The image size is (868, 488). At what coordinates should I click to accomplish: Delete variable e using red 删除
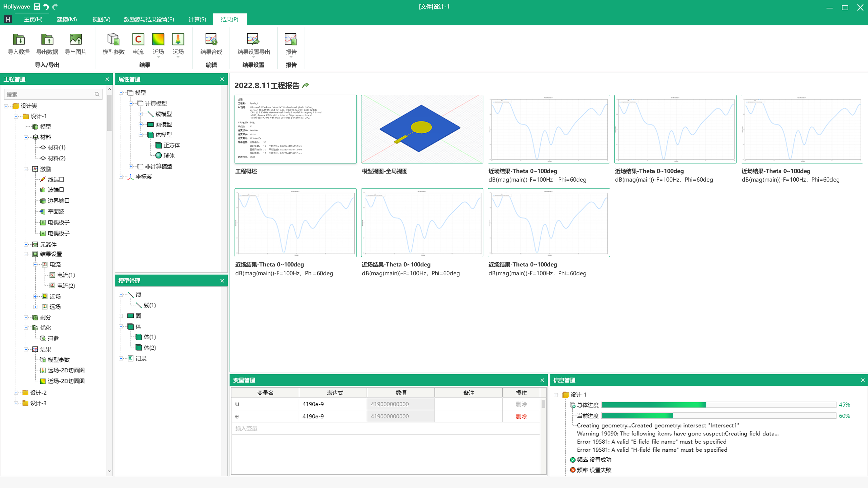pos(521,416)
